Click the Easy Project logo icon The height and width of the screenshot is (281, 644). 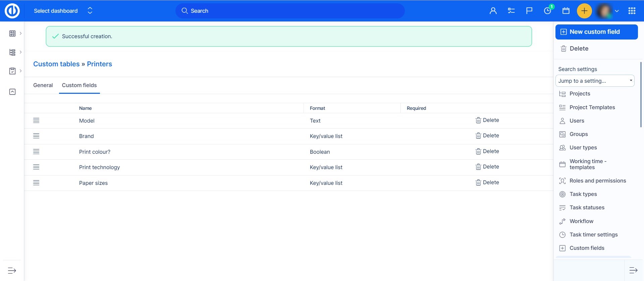point(12,11)
